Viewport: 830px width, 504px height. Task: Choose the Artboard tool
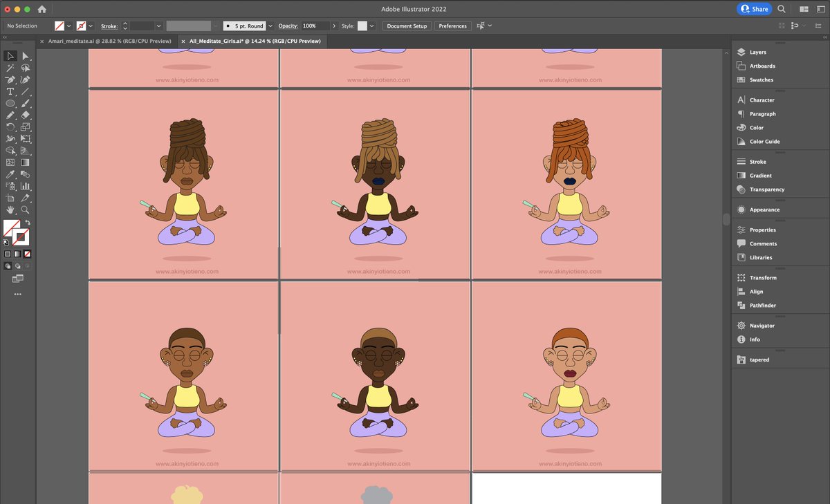10,198
